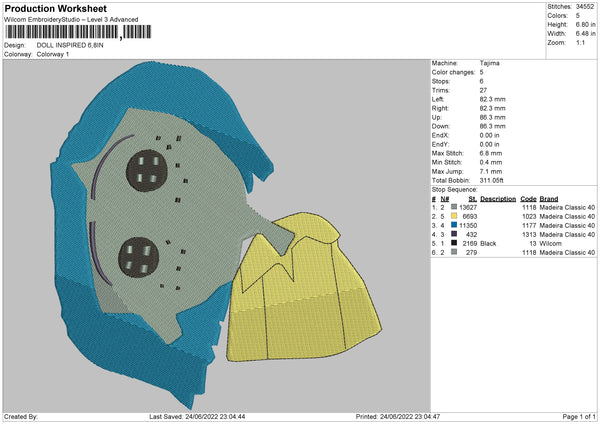This screenshot has height=424, width=600.
Task: Click the Total Bobbin value '311.05ft'
Action: coord(491,181)
